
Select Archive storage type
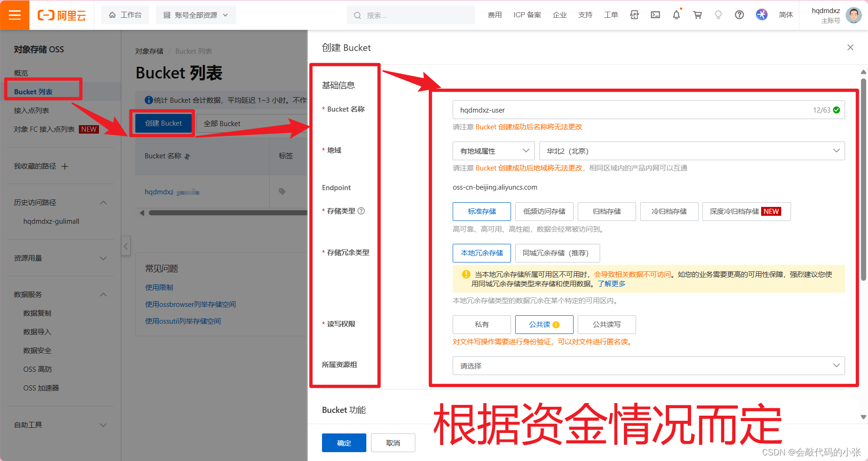[607, 212]
